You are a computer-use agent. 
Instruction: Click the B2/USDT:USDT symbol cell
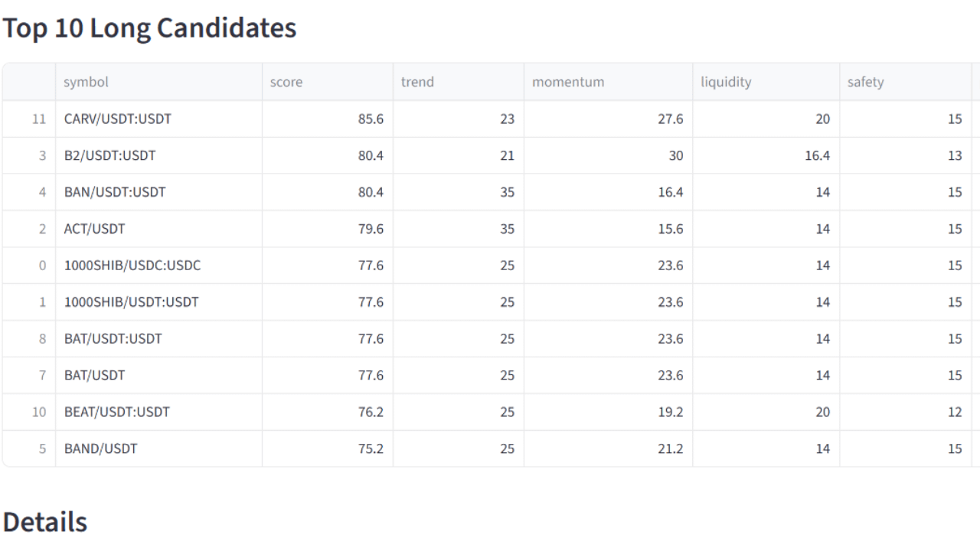point(110,155)
